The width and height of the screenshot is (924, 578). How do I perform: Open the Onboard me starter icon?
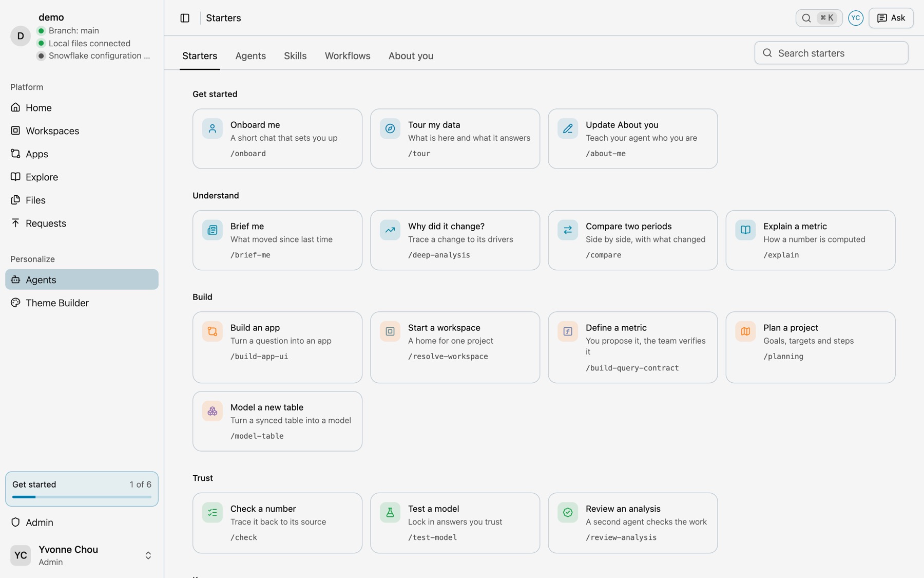[212, 128]
